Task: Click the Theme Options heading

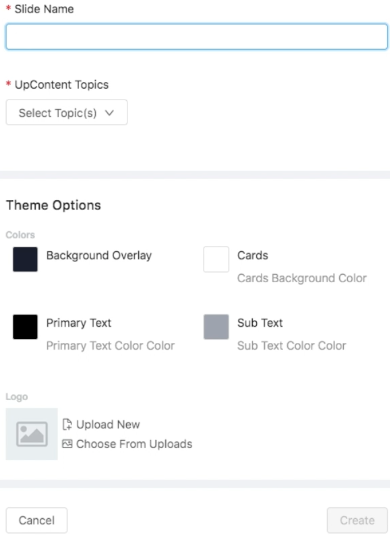Action: pyautogui.click(x=53, y=205)
